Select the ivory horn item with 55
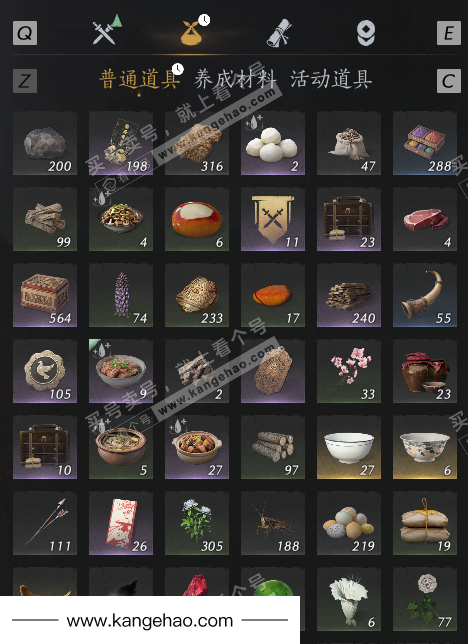 click(425, 295)
